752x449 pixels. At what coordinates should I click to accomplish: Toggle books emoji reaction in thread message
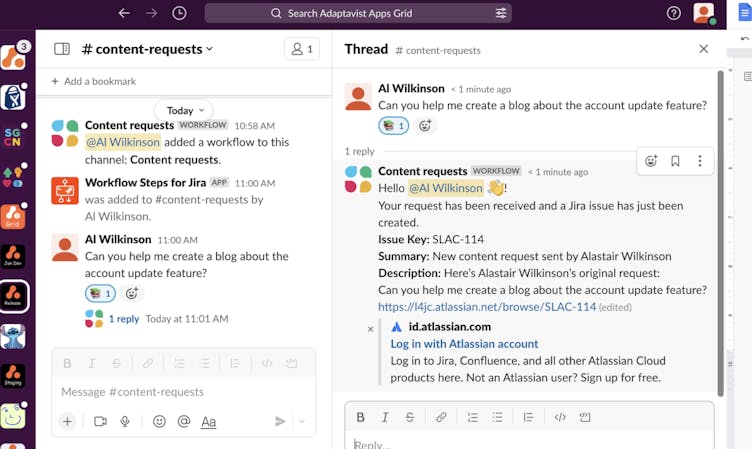pos(393,126)
